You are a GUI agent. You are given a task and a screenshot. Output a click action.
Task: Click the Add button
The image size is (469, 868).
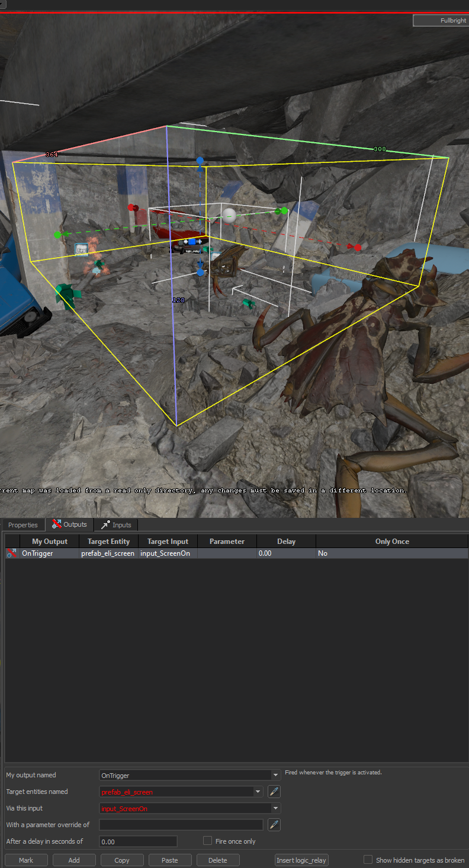click(x=74, y=860)
